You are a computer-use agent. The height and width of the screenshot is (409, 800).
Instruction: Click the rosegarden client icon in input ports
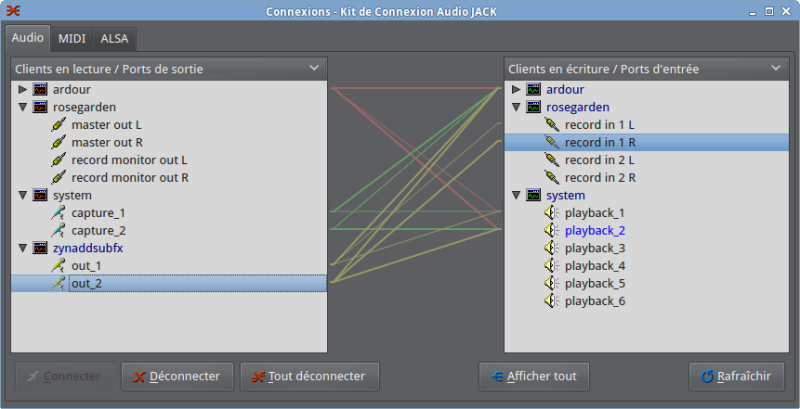(533, 107)
